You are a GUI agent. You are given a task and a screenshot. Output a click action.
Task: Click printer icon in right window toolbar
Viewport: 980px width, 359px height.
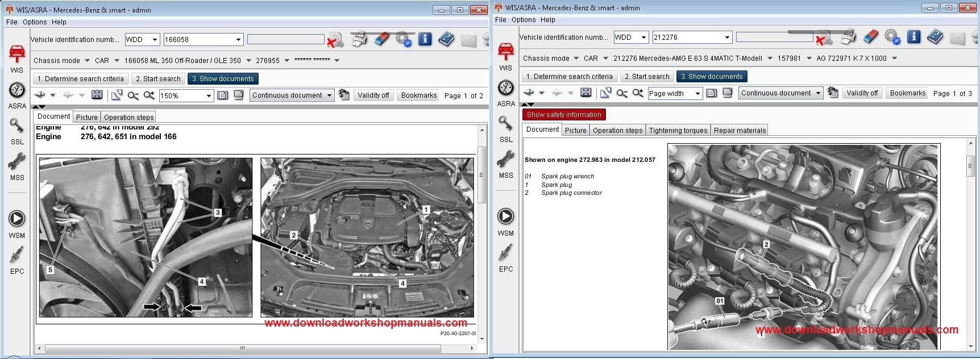coord(848,37)
